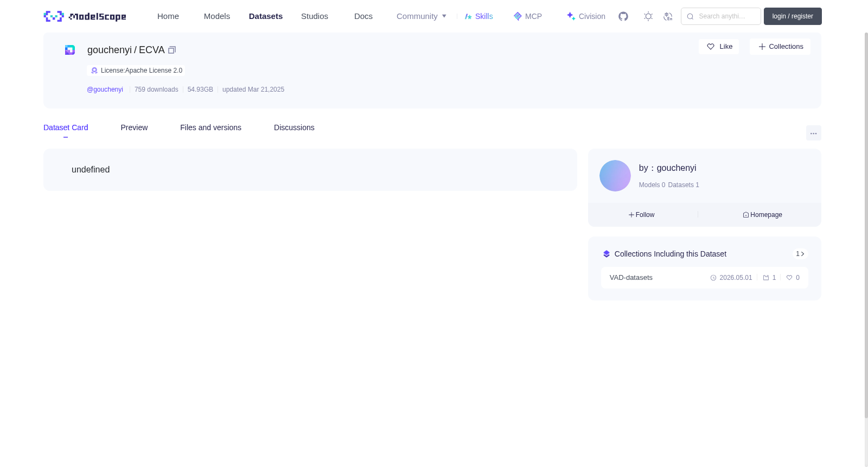Open the Docs nav item
This screenshot has width=868, height=467.
363,16
